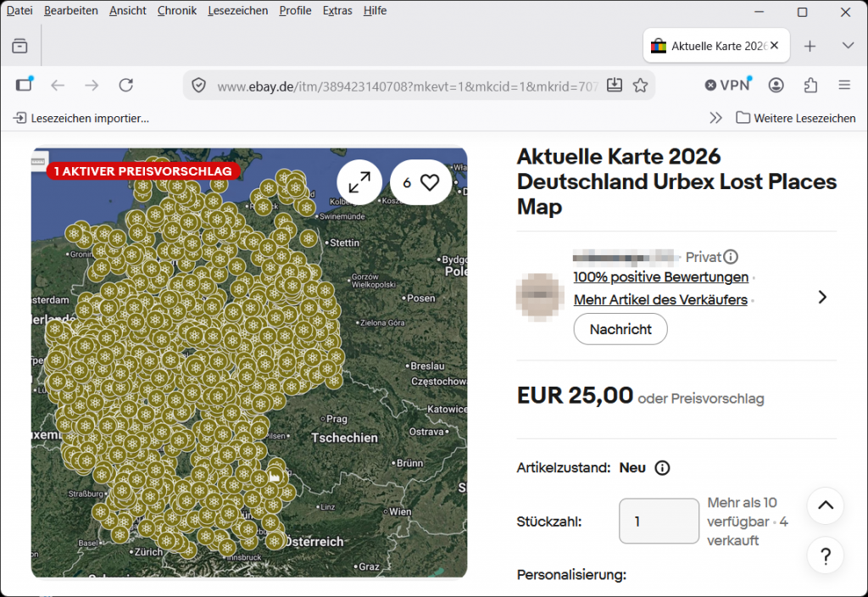Open the Firefox hamburger menu
868x597 pixels.
(x=844, y=86)
